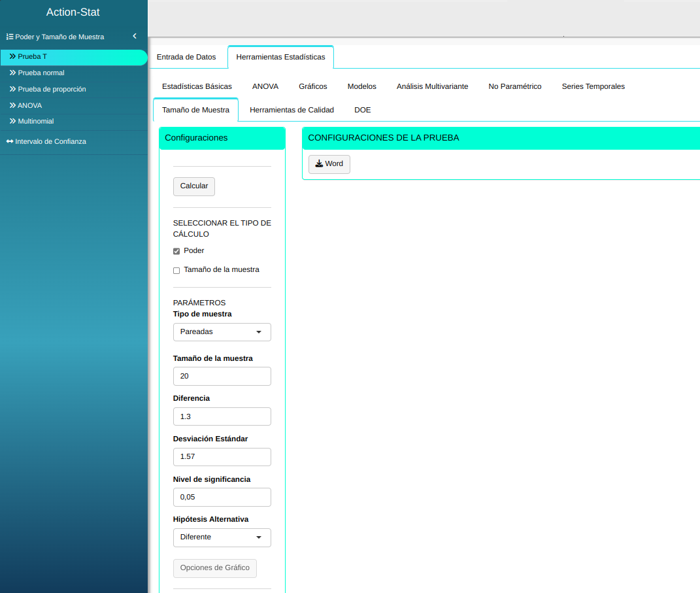Click the double-chevron icon next to Prueba T
The width and height of the screenshot is (700, 593).
pos(12,57)
